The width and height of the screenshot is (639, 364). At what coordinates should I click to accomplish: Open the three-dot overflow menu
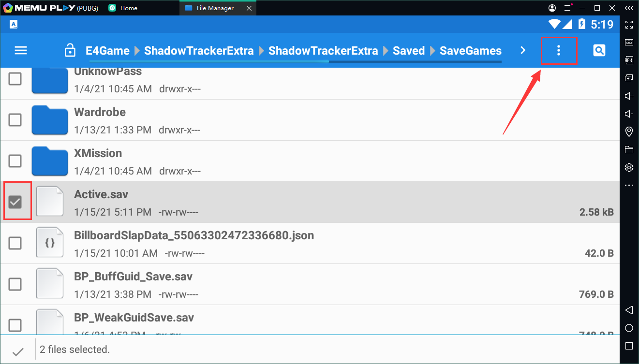pyautogui.click(x=559, y=50)
